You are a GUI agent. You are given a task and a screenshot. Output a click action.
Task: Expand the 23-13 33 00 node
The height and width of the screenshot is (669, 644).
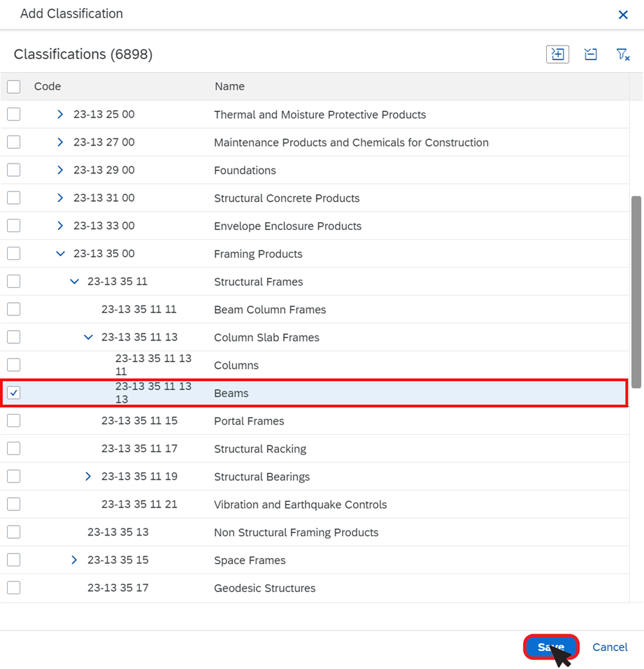(x=60, y=226)
